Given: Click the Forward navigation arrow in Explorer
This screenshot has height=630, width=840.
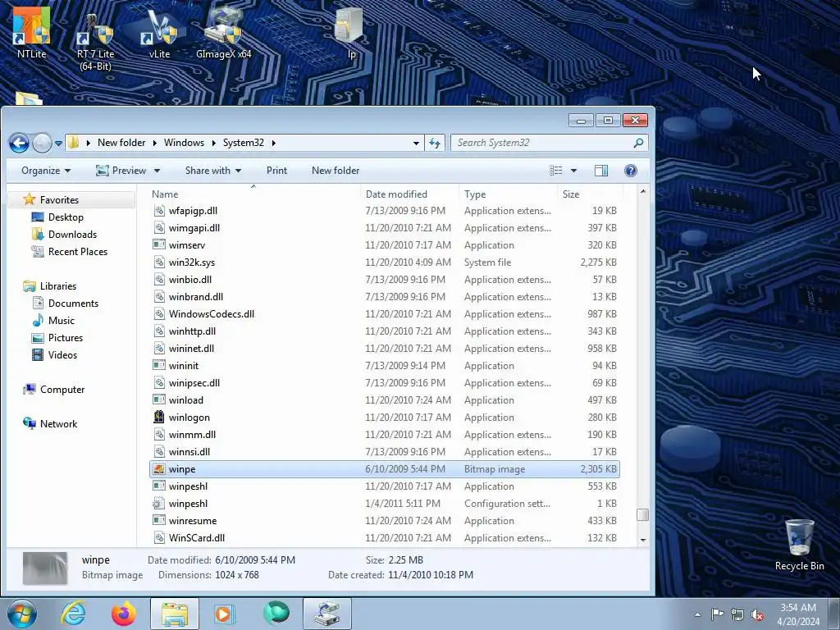Looking at the screenshot, I should tap(42, 143).
